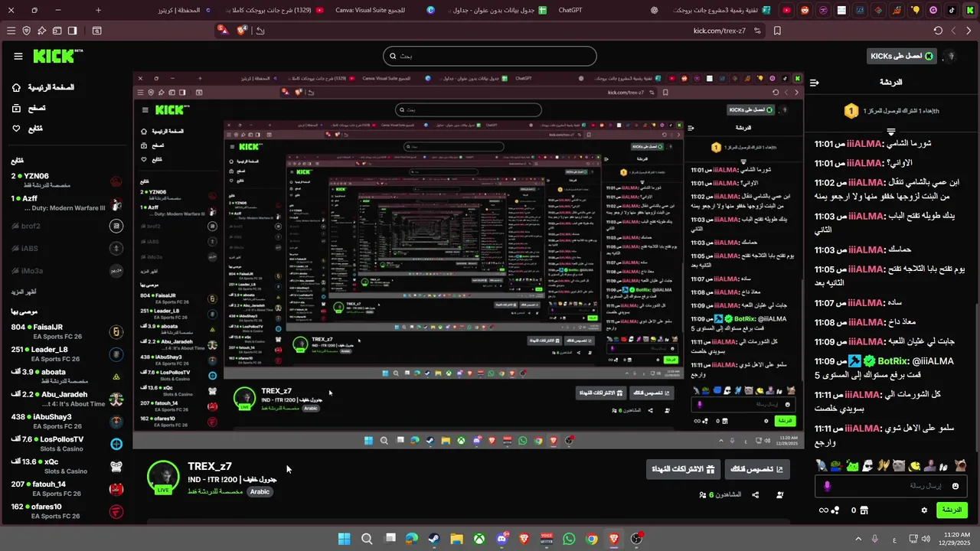The height and width of the screenshot is (551, 980).
Task: Expand 'Show more' under followed channels
Action: pyautogui.click(x=24, y=292)
